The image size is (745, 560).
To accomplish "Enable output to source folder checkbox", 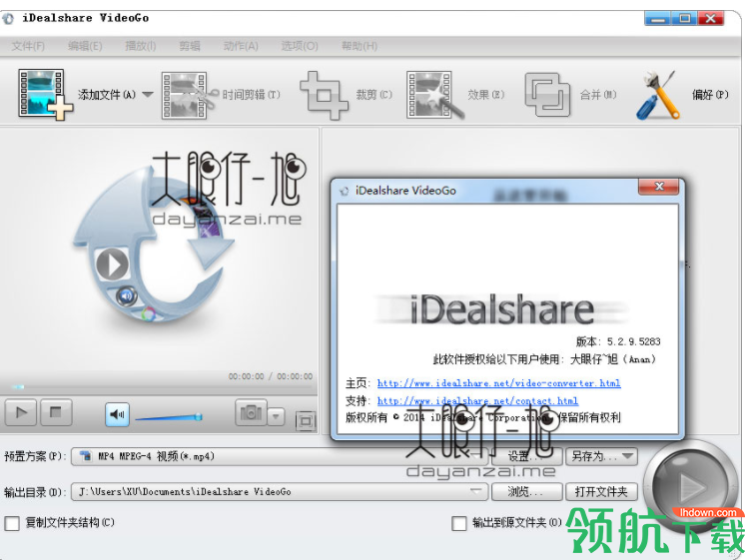I will [x=459, y=524].
